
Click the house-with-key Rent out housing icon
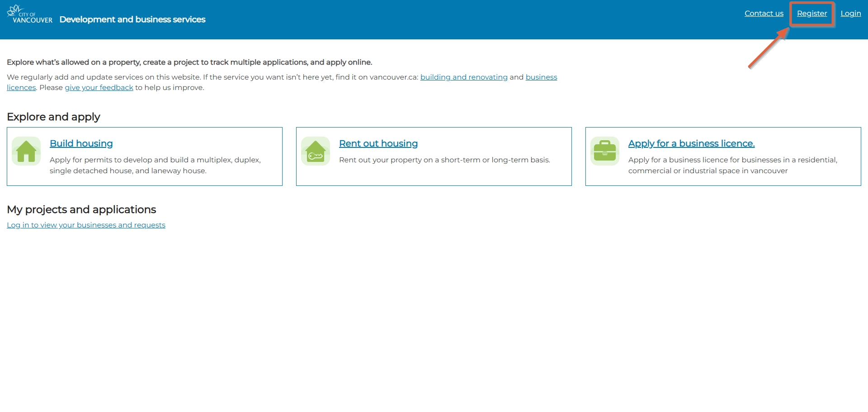(316, 151)
